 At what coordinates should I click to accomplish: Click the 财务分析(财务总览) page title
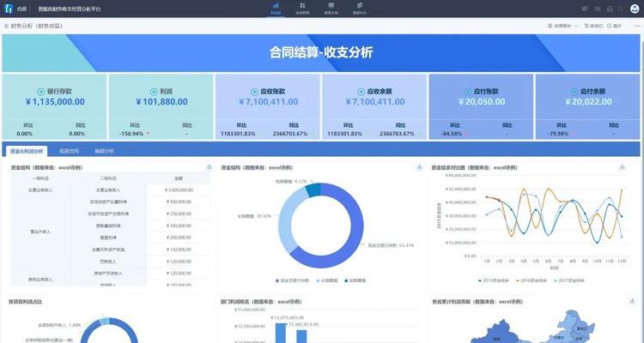(37, 26)
